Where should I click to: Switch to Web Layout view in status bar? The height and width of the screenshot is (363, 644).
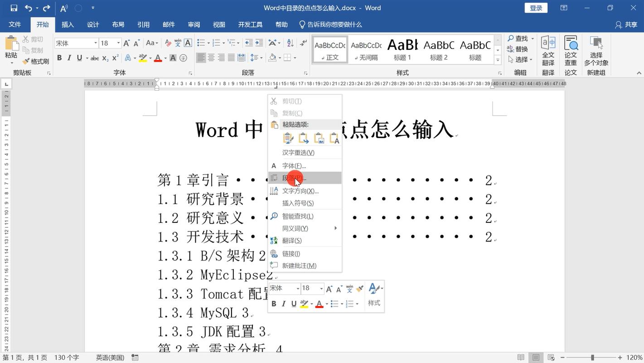coord(551,358)
